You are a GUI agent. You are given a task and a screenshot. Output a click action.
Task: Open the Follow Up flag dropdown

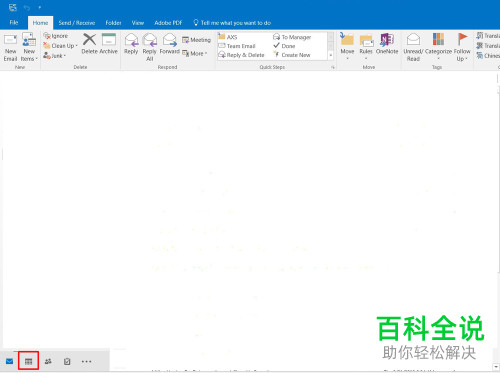[462, 47]
